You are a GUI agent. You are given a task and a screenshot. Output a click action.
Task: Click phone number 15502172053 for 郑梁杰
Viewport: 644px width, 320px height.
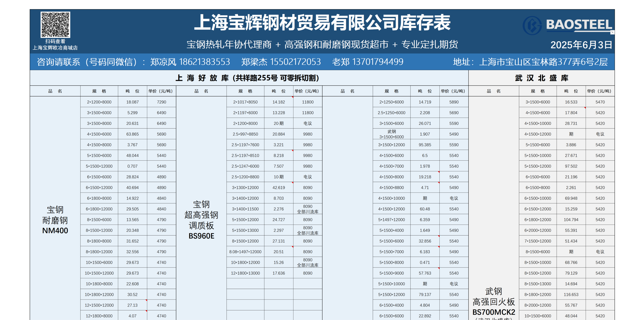(x=295, y=62)
